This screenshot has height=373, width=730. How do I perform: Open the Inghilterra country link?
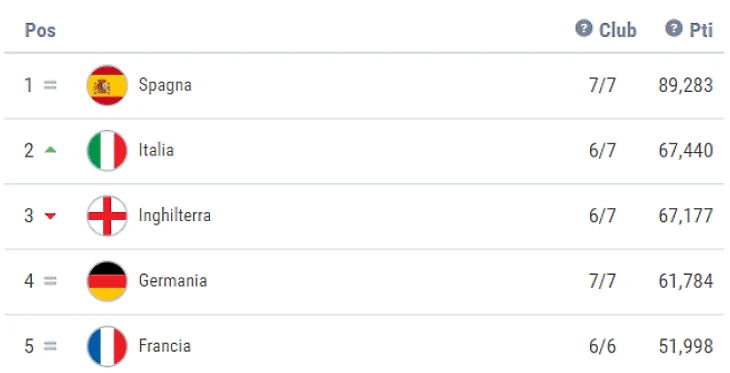(x=175, y=216)
